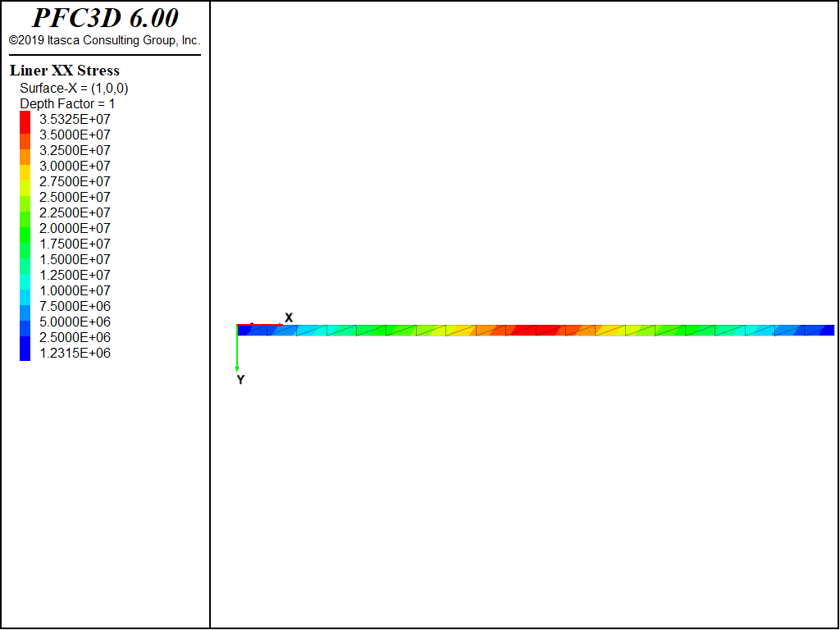Click the red peak-stress zone of the liner
The image size is (840, 630).
click(x=536, y=330)
